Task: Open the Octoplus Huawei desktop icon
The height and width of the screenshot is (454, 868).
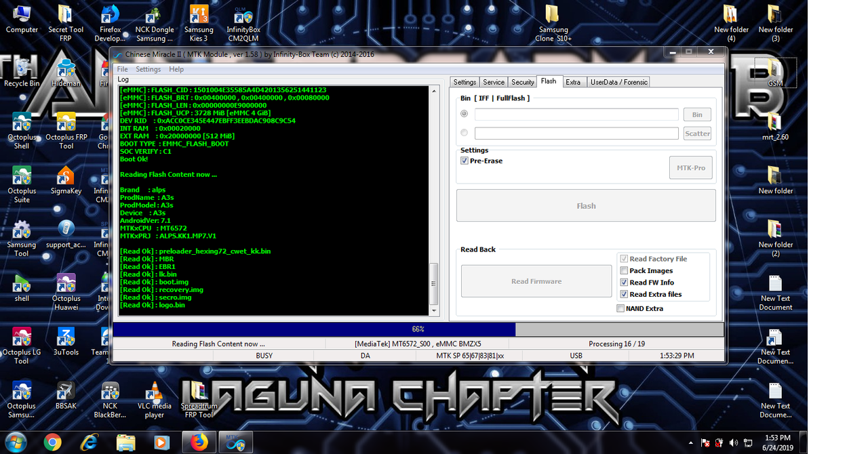Action: coord(66,292)
